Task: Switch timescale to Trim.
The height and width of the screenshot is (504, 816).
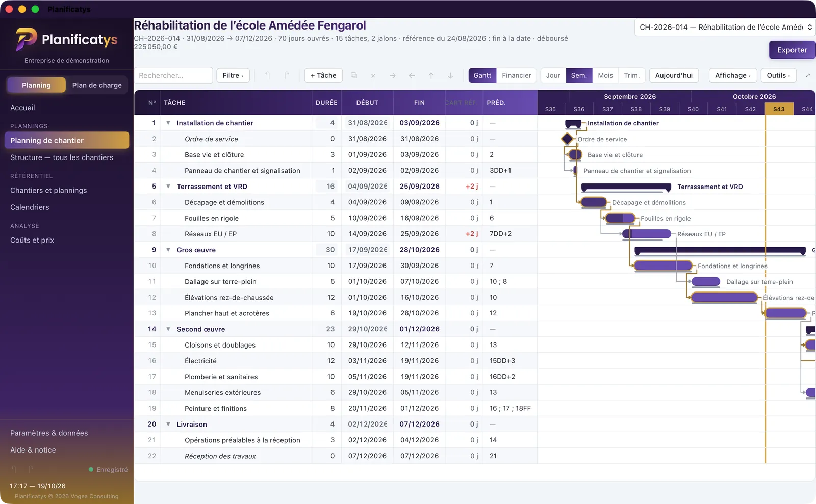Action: point(632,75)
